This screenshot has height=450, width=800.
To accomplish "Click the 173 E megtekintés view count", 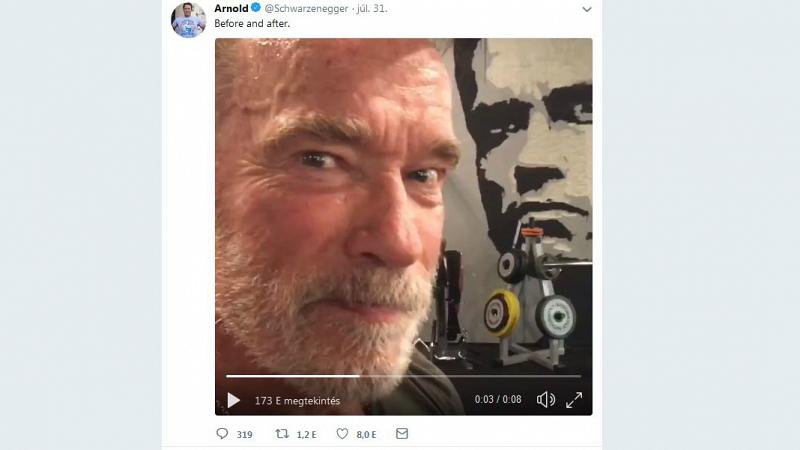I will click(x=297, y=400).
